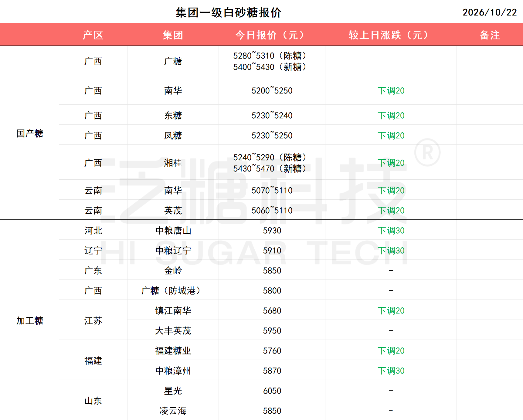Select the 国产糖 category cell
Viewport: 523px width, 420px height.
click(30, 133)
